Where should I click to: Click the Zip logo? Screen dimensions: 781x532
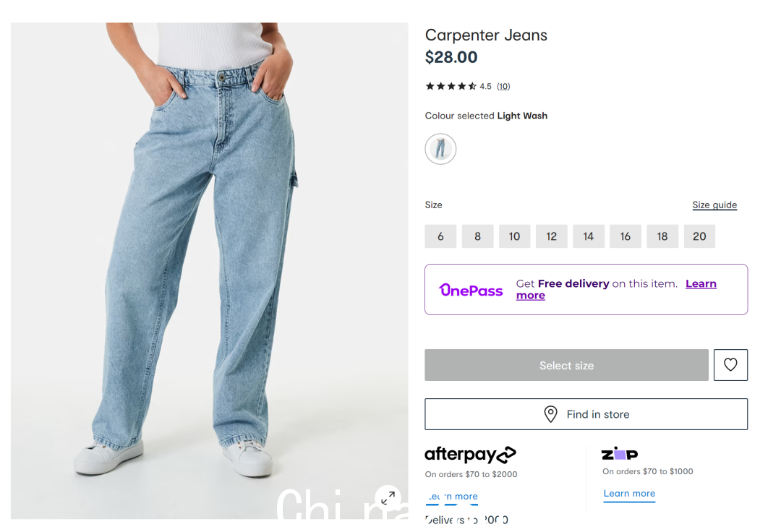[620, 453]
